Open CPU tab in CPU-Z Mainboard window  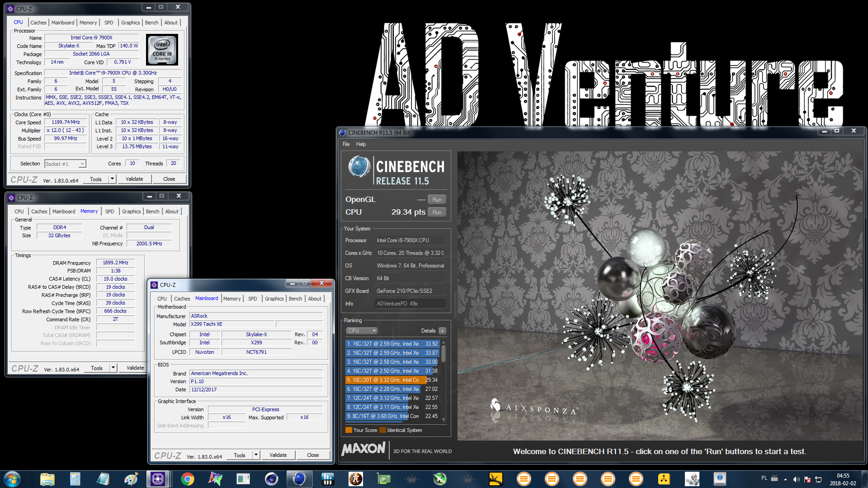(162, 299)
